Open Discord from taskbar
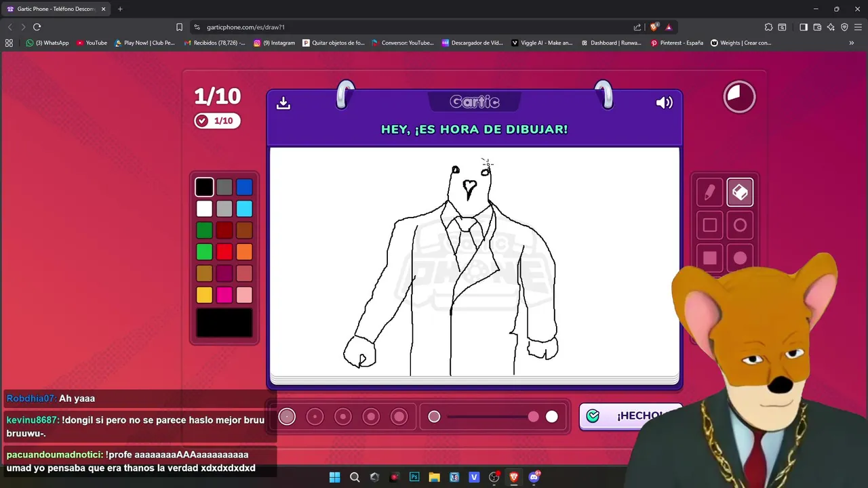868x488 pixels. [534, 477]
